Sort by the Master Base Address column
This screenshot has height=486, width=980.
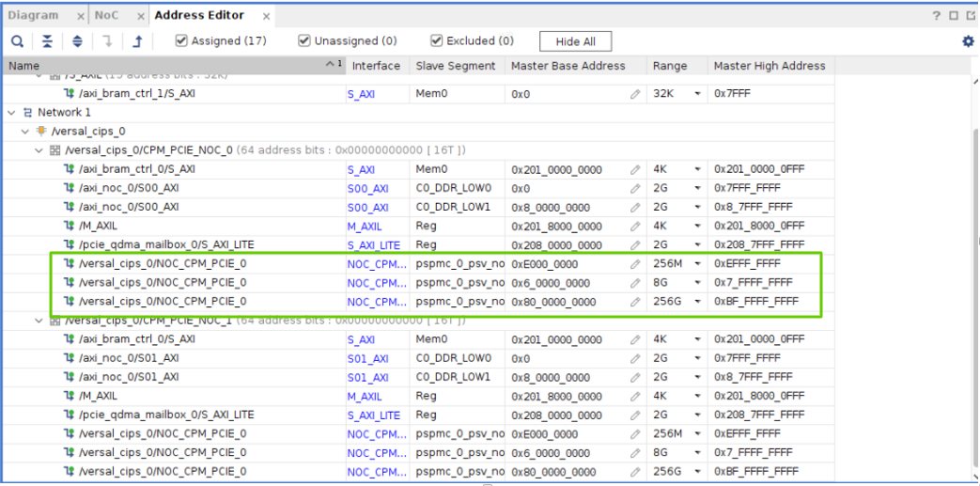pos(568,66)
